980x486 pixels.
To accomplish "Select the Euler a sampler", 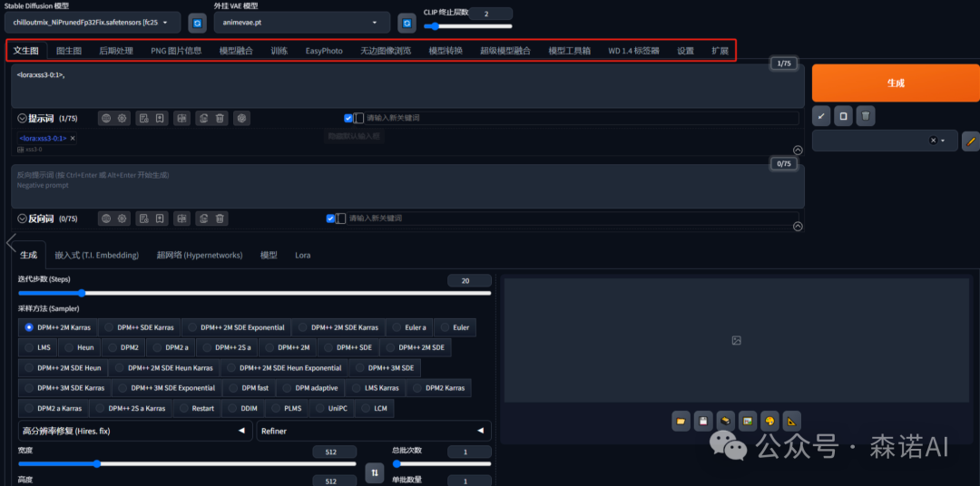I will (409, 327).
